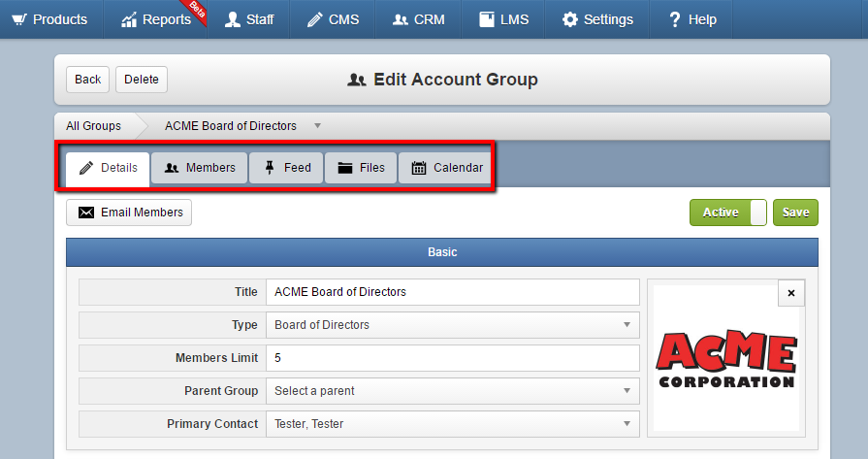This screenshot has height=459, width=868.
Task: Click the book icon beside LMS
Action: (x=487, y=19)
